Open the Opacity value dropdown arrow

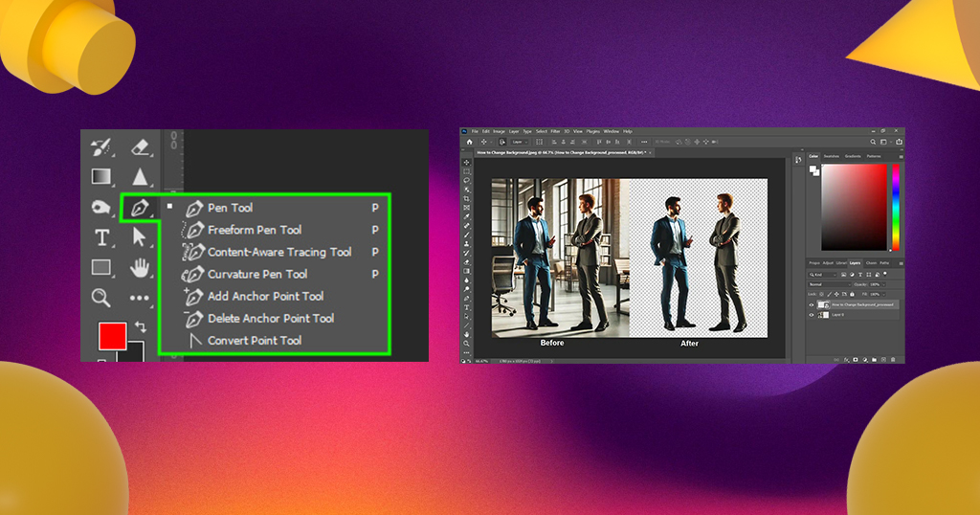(x=883, y=284)
